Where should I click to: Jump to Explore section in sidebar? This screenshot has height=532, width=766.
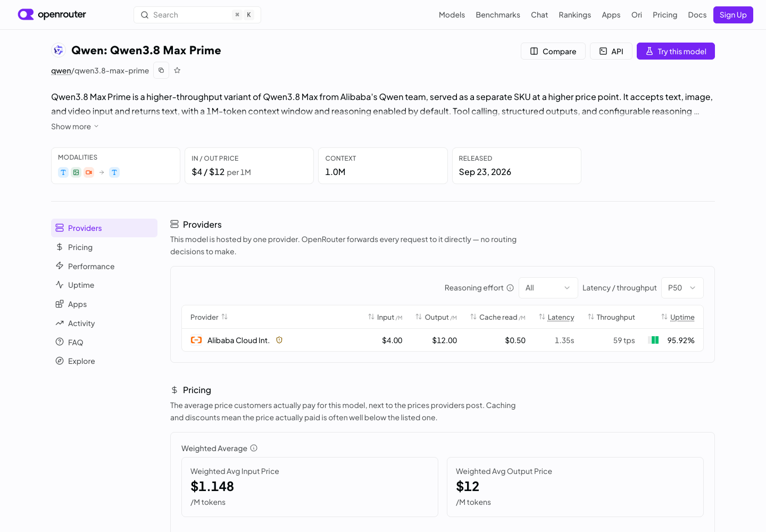point(104,361)
